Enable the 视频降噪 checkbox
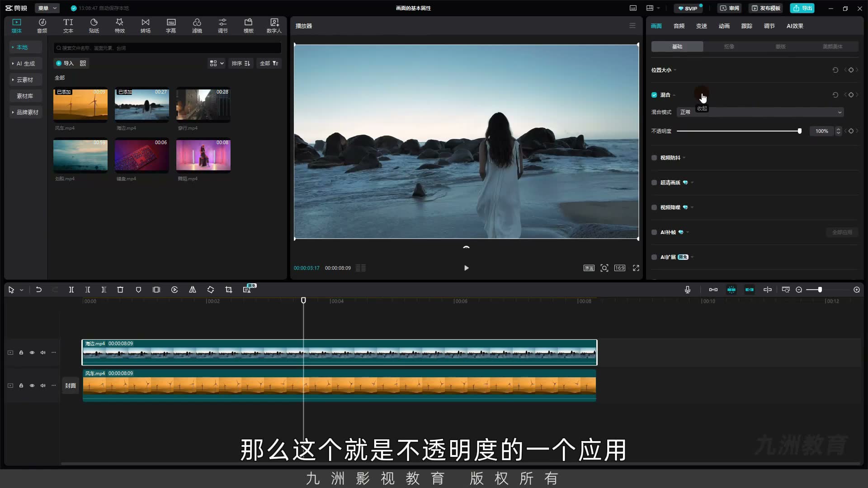 coord(654,207)
